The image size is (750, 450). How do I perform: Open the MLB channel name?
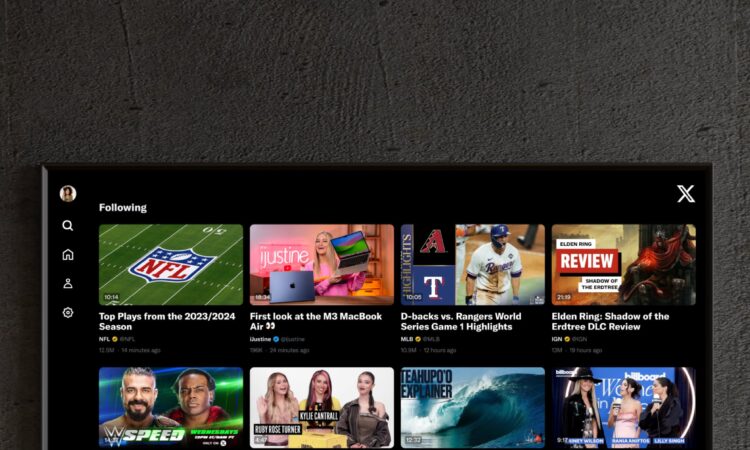(407, 339)
